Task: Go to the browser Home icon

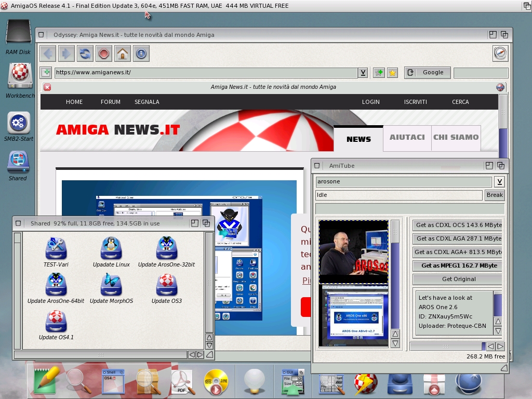Action: [123, 54]
